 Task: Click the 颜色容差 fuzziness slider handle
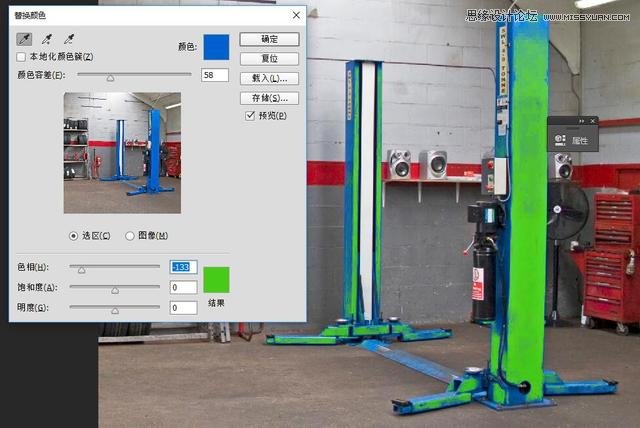(x=110, y=78)
